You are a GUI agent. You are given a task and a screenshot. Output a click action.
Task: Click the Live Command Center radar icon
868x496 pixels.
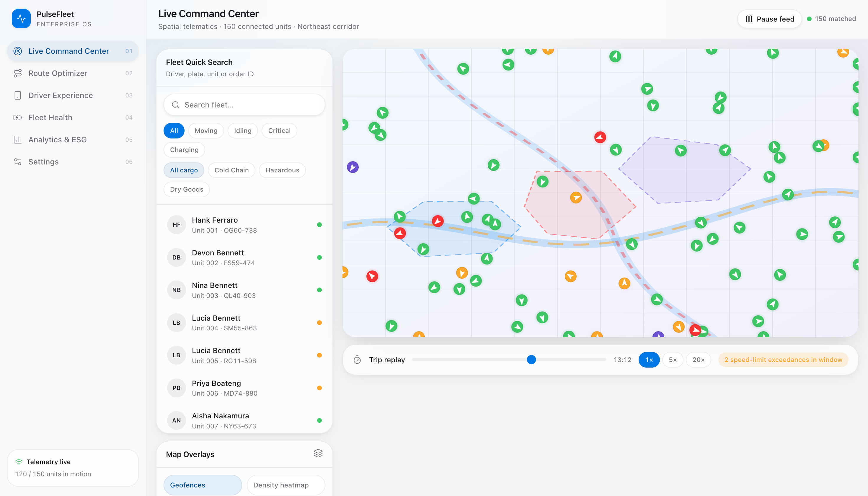[x=18, y=51]
